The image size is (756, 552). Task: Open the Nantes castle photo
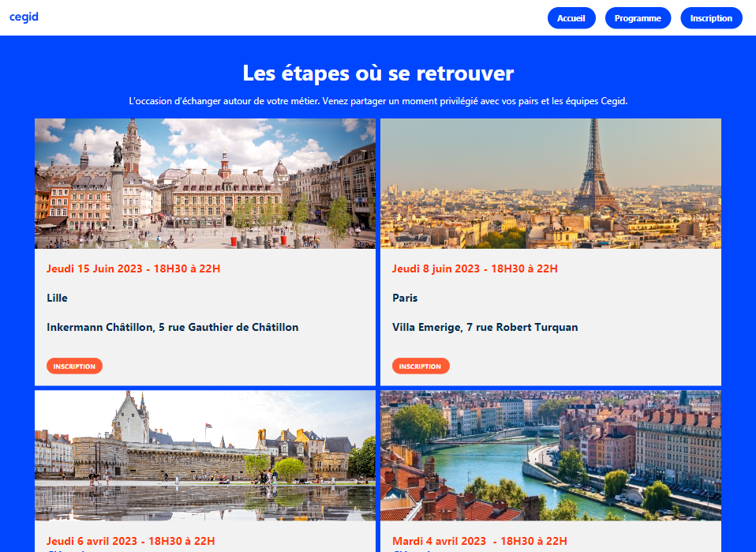(205, 456)
